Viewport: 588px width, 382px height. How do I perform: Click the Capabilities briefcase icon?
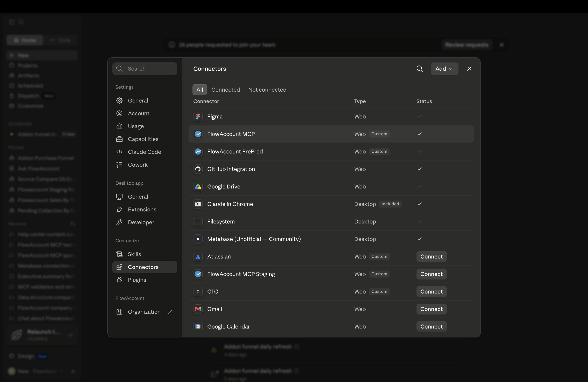119,139
